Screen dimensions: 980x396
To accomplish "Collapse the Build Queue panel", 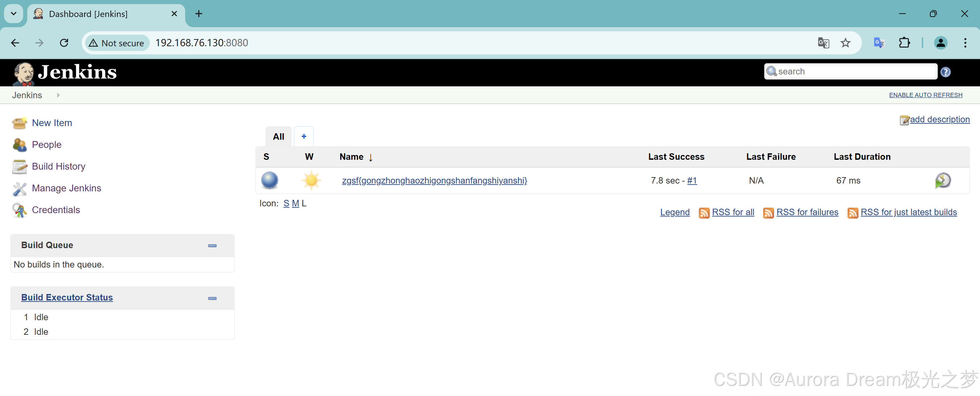I will [212, 246].
